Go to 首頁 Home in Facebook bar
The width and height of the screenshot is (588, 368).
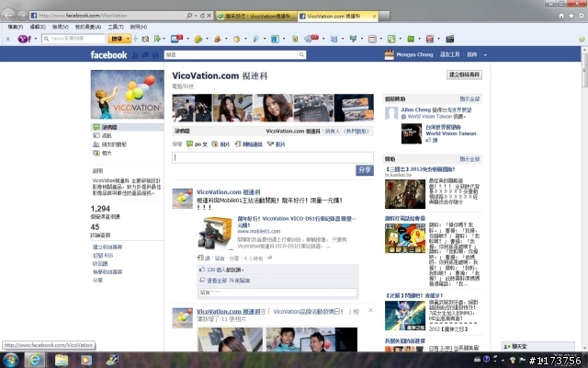(471, 55)
